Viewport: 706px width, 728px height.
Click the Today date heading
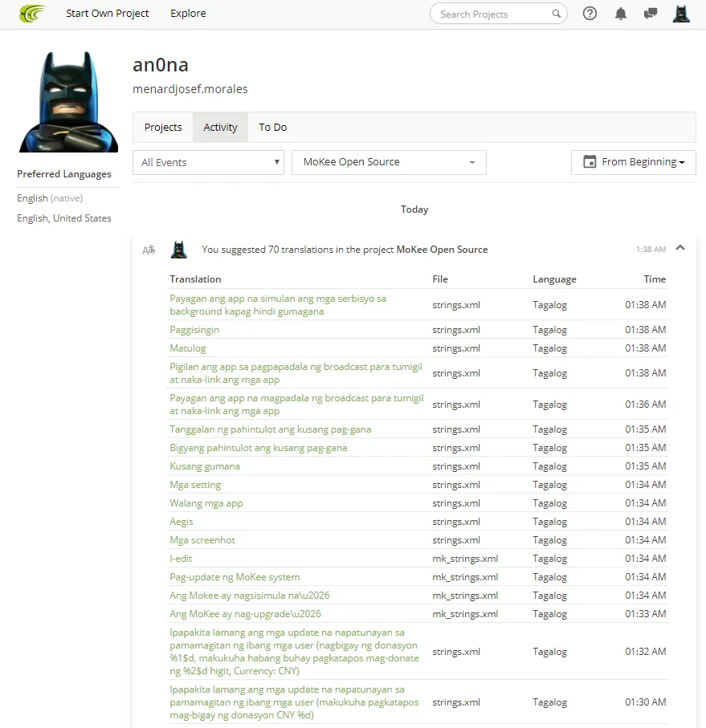click(414, 209)
